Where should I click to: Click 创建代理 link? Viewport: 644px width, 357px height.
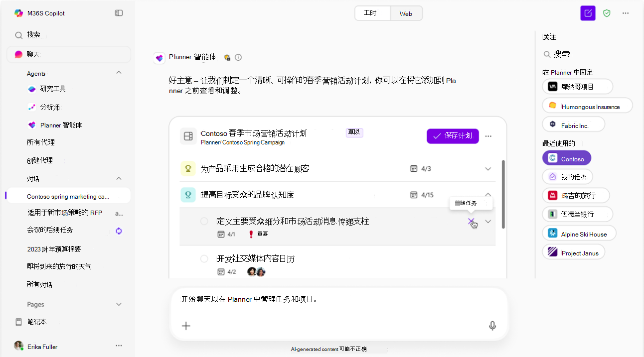pos(39,160)
